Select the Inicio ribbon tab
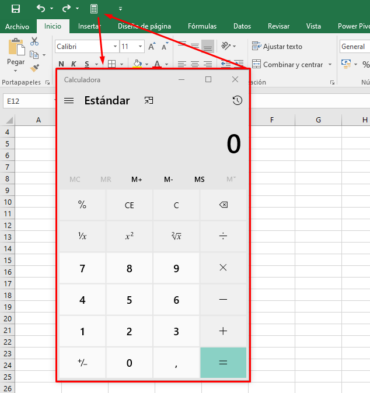This screenshot has height=393, width=370. click(53, 26)
